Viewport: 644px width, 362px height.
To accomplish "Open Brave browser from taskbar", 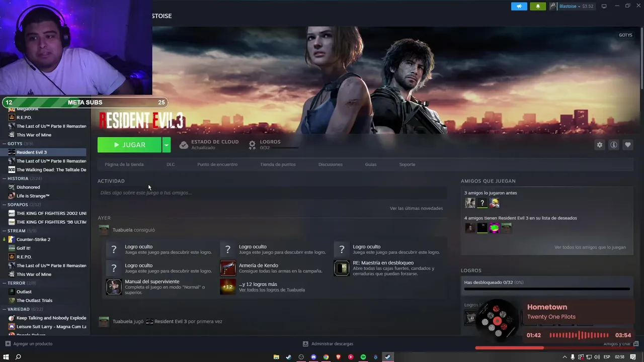I will 338,357.
